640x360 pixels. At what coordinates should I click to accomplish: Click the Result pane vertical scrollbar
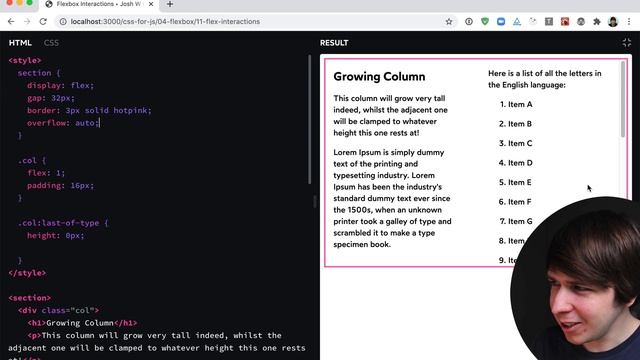click(x=623, y=99)
